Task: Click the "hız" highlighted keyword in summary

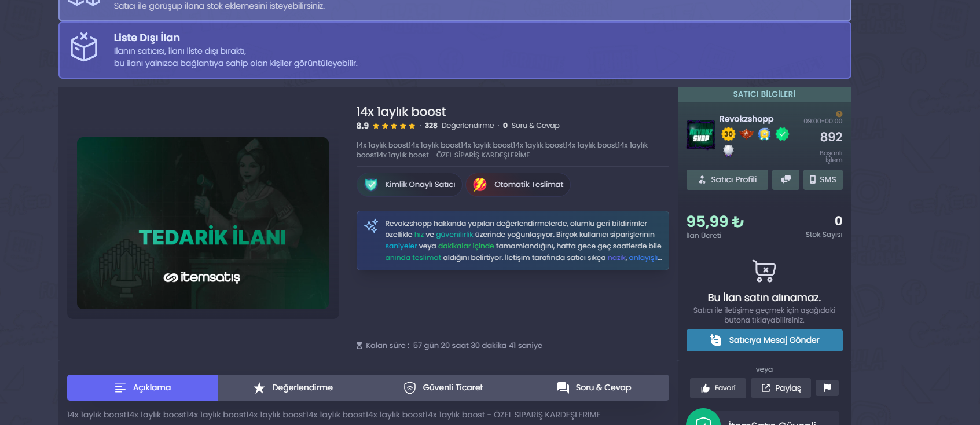Action: pyautogui.click(x=419, y=235)
